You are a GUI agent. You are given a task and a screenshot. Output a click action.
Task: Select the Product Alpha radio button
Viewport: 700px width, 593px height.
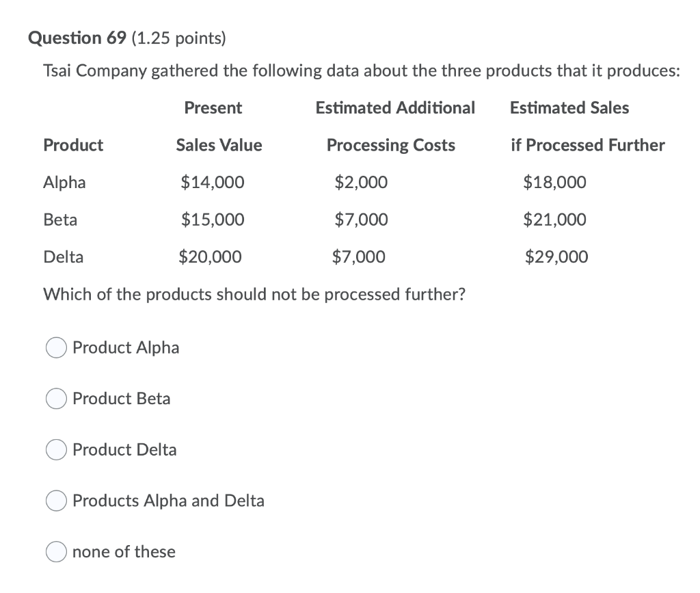point(56,347)
